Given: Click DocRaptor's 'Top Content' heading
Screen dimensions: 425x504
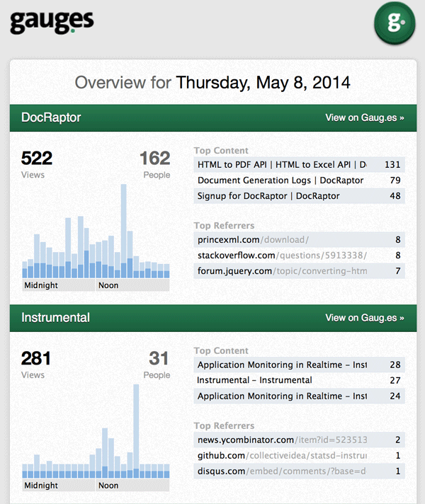Looking at the screenshot, I should click(x=221, y=151).
